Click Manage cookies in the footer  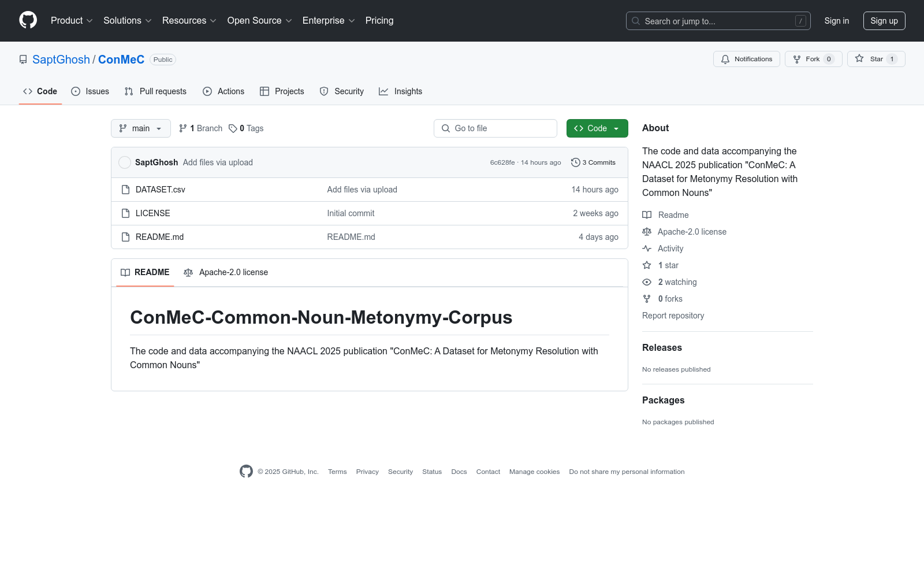[x=534, y=472]
